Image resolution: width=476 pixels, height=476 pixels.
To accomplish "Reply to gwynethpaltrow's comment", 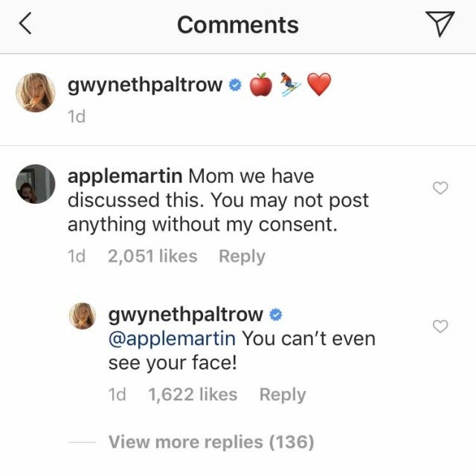I will point(282,395).
